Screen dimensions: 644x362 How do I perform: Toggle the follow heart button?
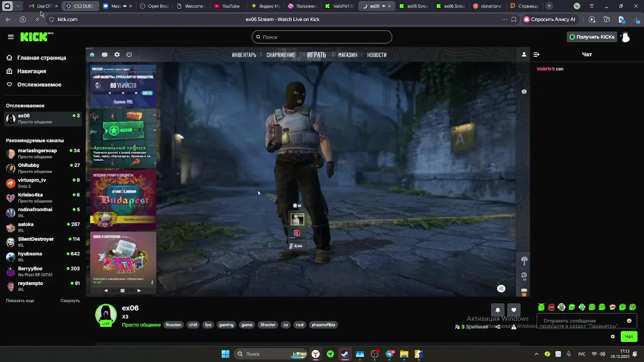click(514, 310)
